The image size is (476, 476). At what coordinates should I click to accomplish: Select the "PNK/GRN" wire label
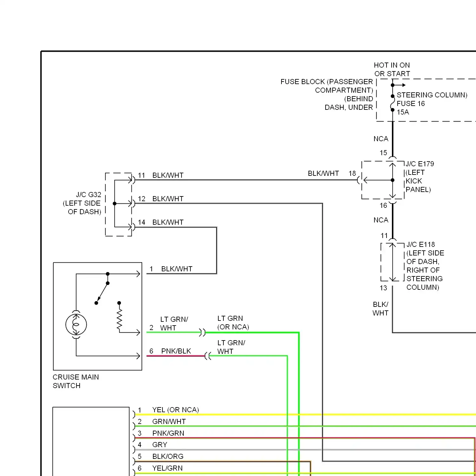pyautogui.click(x=168, y=433)
